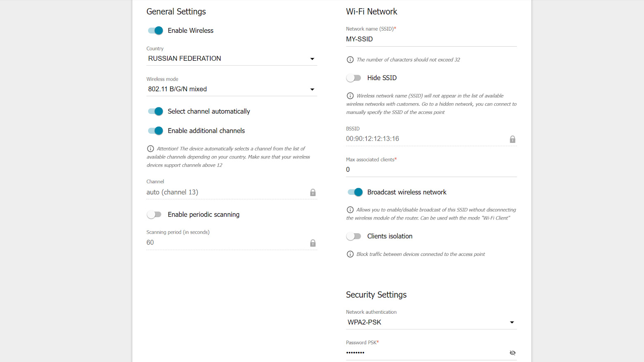This screenshot has width=644, height=362.
Task: Show the PSK password via eye icon
Action: point(512,353)
